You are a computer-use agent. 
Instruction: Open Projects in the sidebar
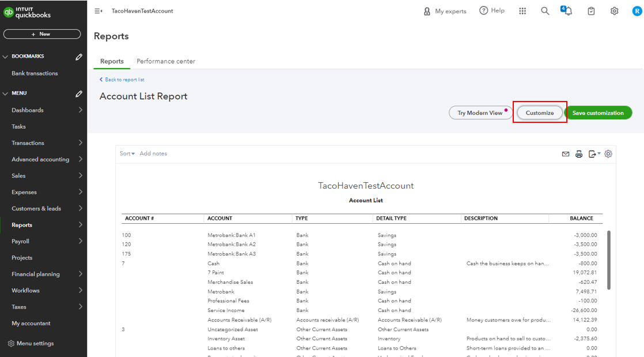22,258
